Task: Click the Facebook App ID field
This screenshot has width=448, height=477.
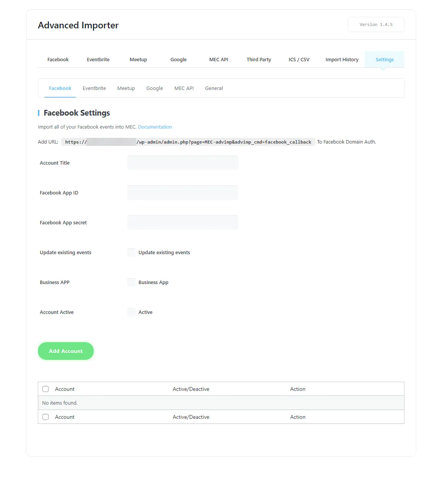Action: (182, 193)
